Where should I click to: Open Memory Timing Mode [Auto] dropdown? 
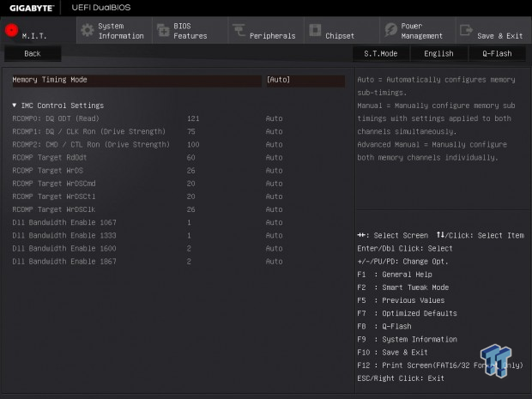click(x=305, y=80)
